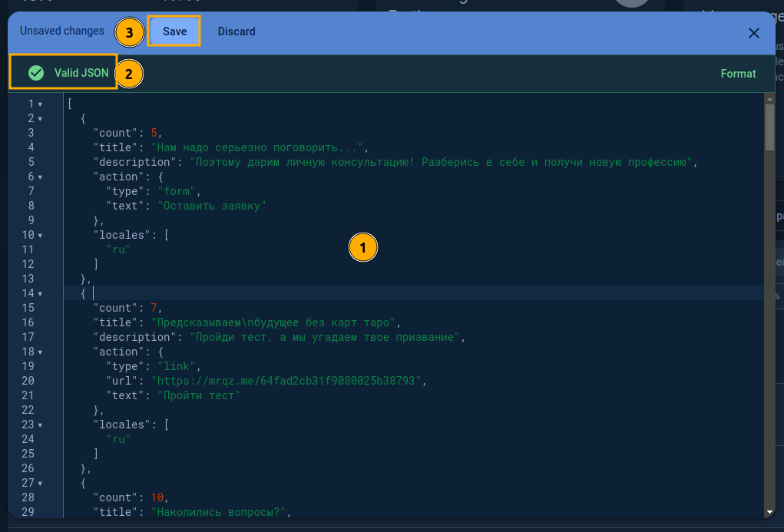The width and height of the screenshot is (784, 532).
Task: Click the Valid JSON status label
Action: (x=81, y=73)
